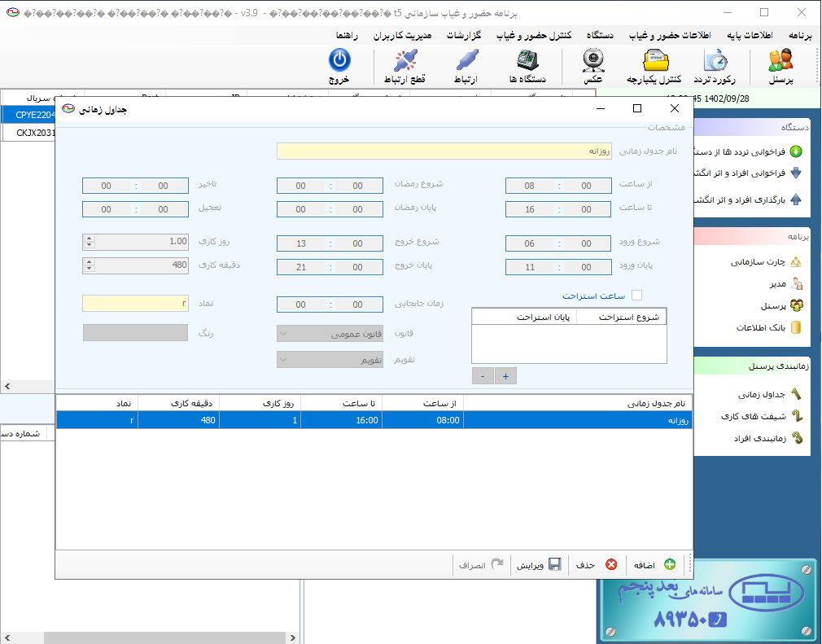Click the دقیقه کاری column header

179,403
